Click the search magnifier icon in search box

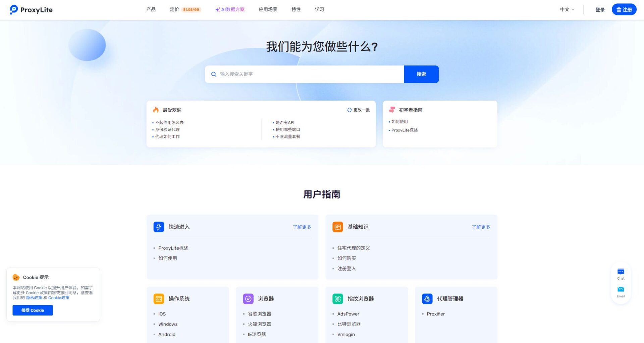(x=214, y=74)
